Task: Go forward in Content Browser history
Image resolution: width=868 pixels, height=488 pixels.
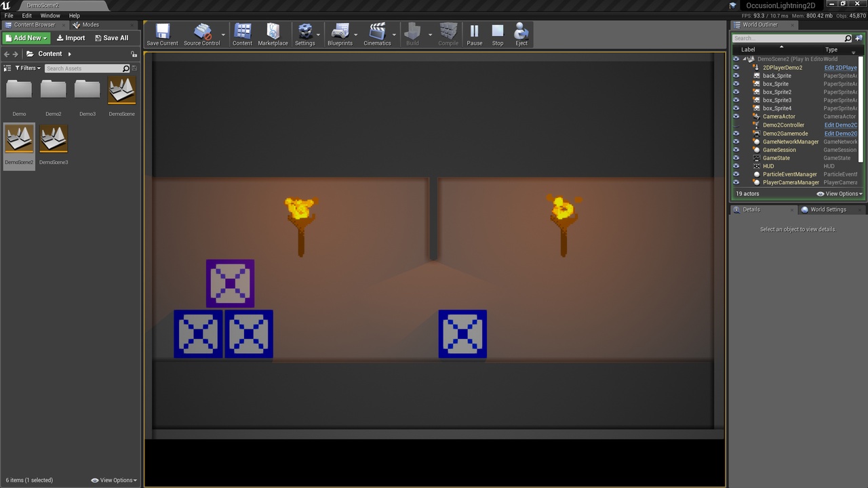Action: pyautogui.click(x=16, y=54)
